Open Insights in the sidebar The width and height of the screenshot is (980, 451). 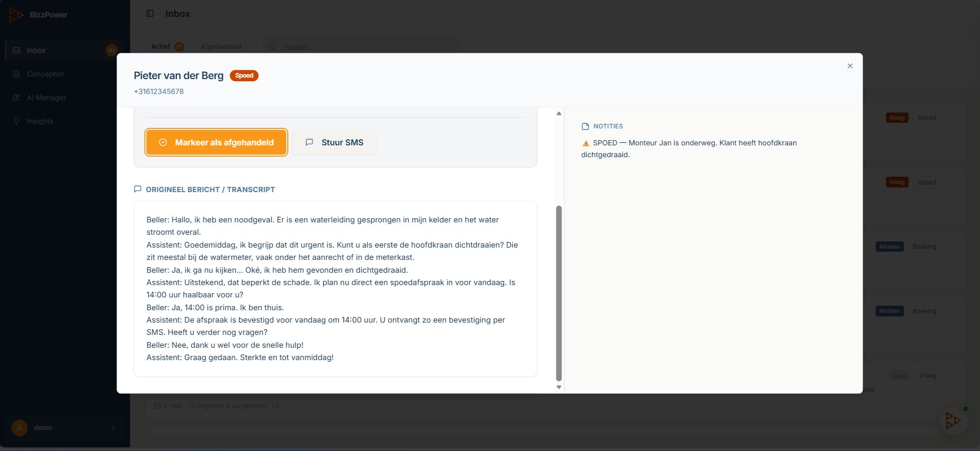(64, 121)
